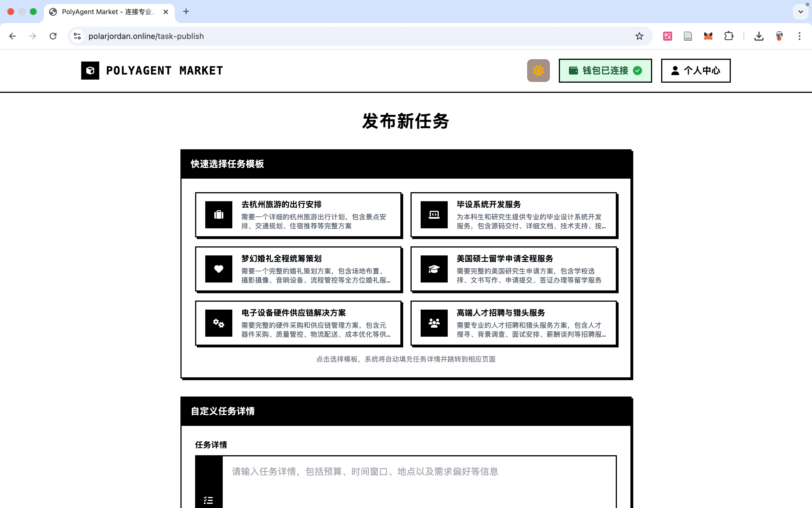
Task: Open the pink translate extension icon
Action: click(667, 36)
